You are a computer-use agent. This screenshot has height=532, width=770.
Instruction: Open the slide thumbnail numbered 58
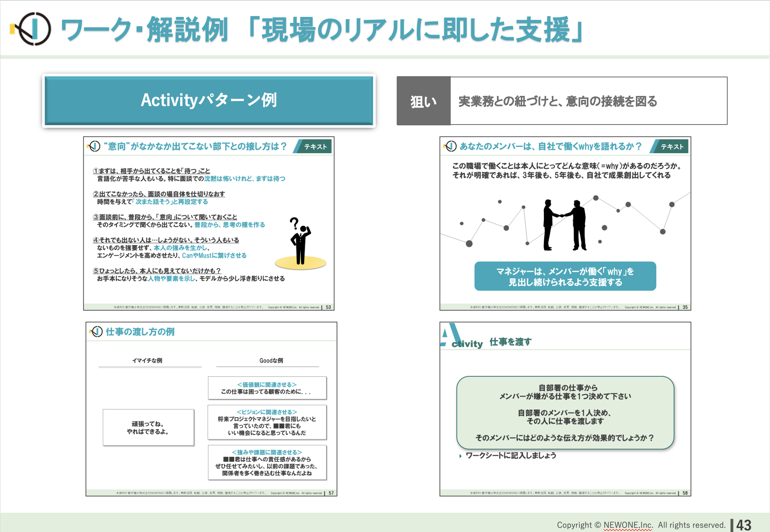(565, 409)
